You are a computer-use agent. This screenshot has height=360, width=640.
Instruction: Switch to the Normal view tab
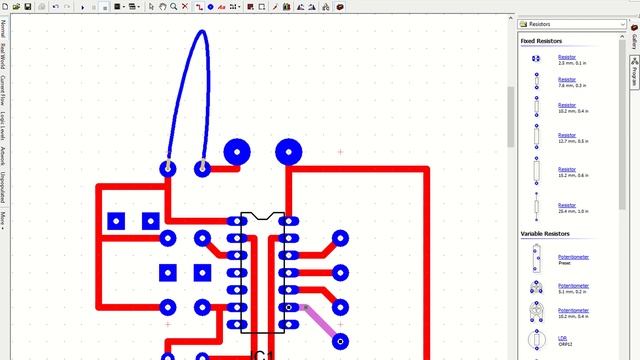(x=3, y=29)
